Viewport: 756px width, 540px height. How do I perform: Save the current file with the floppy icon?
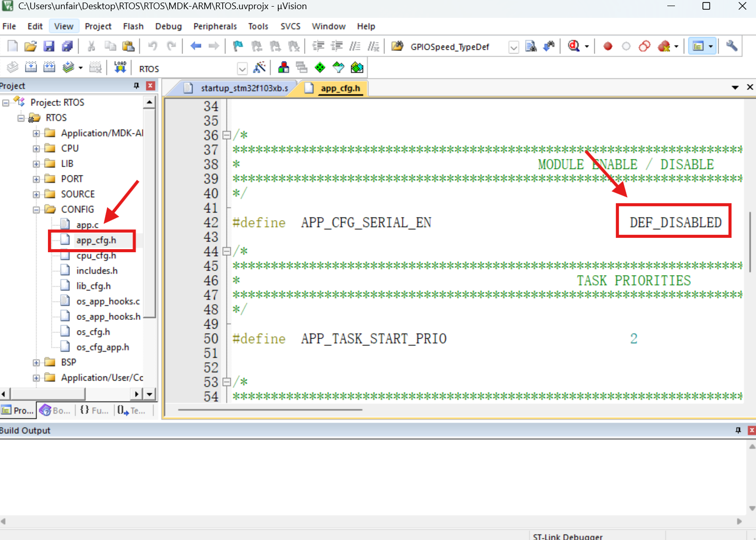pyautogui.click(x=49, y=46)
